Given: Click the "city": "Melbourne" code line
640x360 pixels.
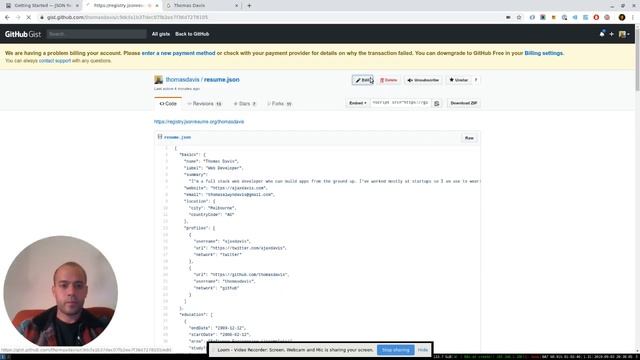Looking at the screenshot, I should (212, 208).
